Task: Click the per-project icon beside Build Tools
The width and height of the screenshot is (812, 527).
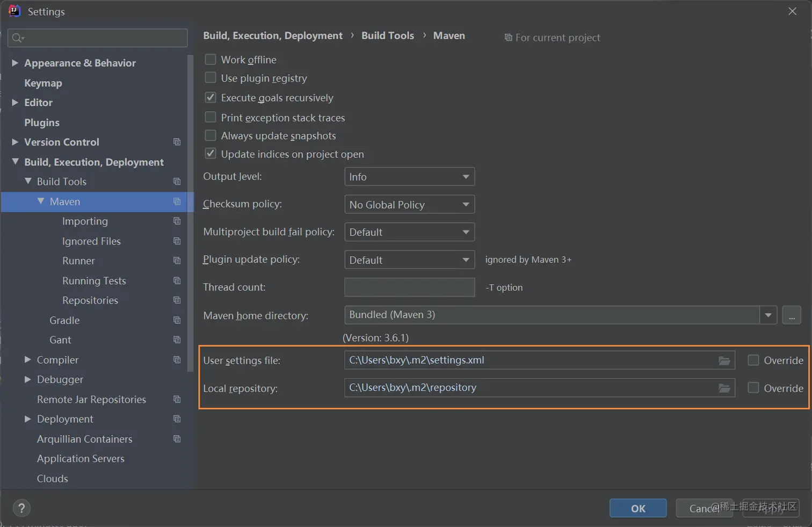Action: 177,182
